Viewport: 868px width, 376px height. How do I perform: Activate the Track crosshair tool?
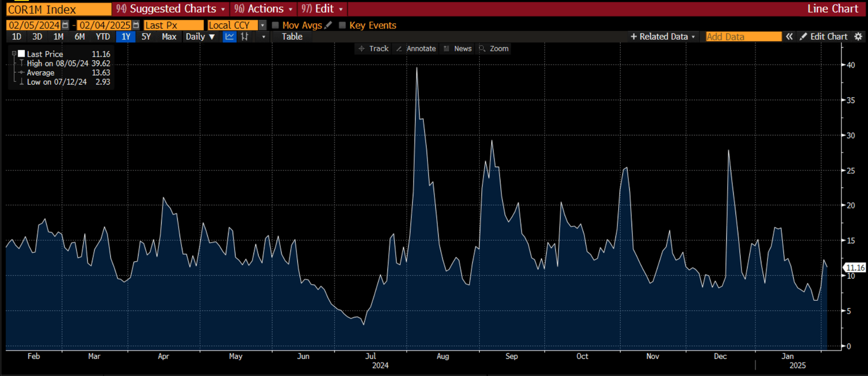(x=374, y=49)
